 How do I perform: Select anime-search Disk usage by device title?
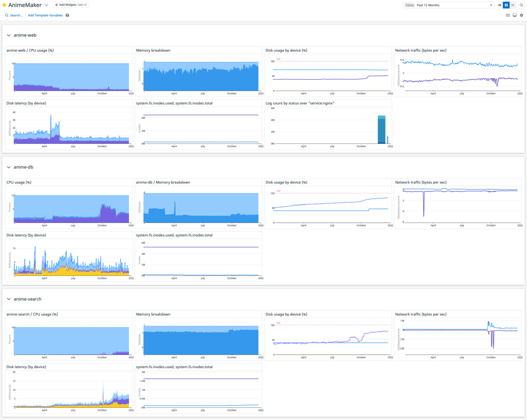pyautogui.click(x=286, y=314)
